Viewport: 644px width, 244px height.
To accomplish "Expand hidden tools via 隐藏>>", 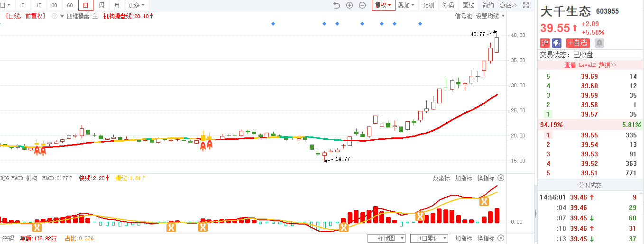I will click(508, 5).
